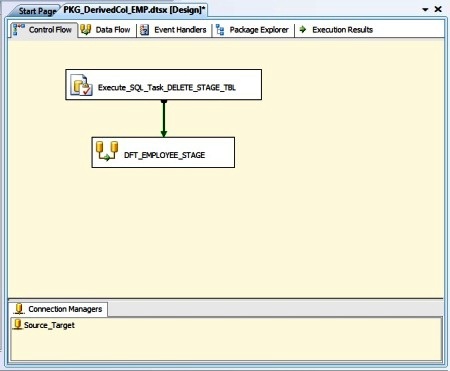This screenshot has width=450, height=371.
Task: Click the Connection Managers tab icon
Action: (19, 309)
